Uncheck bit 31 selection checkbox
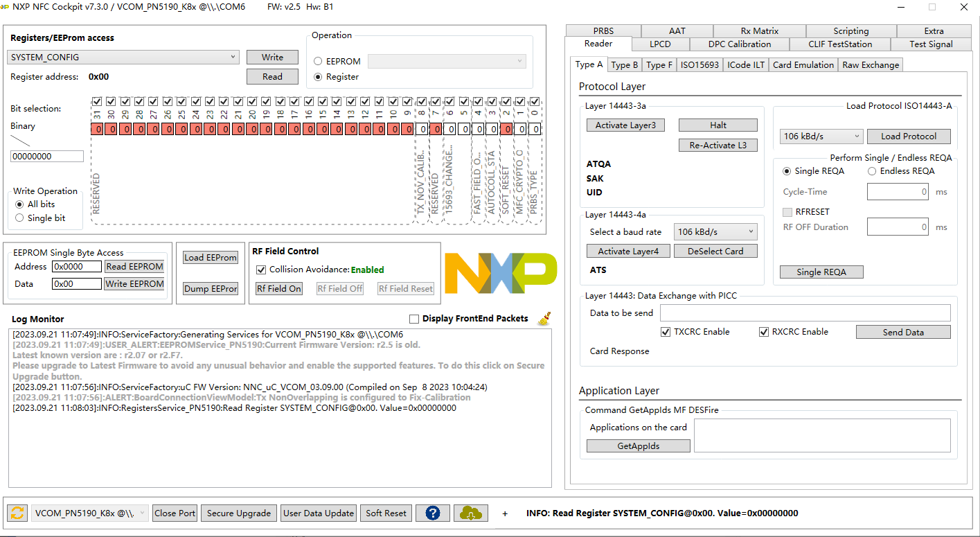Screen dimensions: 980x537 (97, 102)
